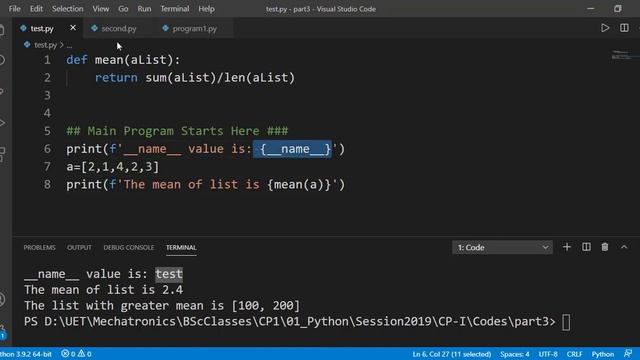Open the Run and Debug view icon
640x360 pixels.
tap(2, 123)
